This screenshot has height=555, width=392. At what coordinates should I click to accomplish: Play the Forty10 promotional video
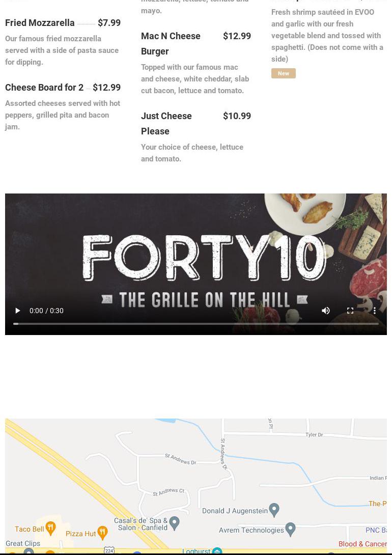[x=17, y=311]
